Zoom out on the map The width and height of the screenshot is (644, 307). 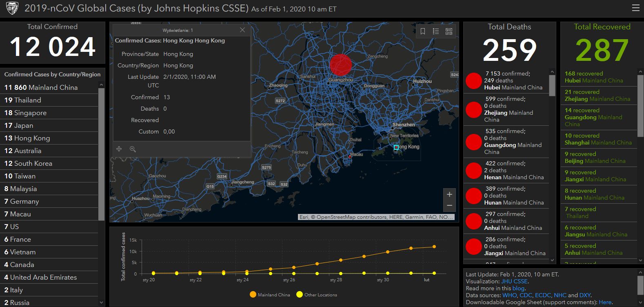tap(449, 205)
